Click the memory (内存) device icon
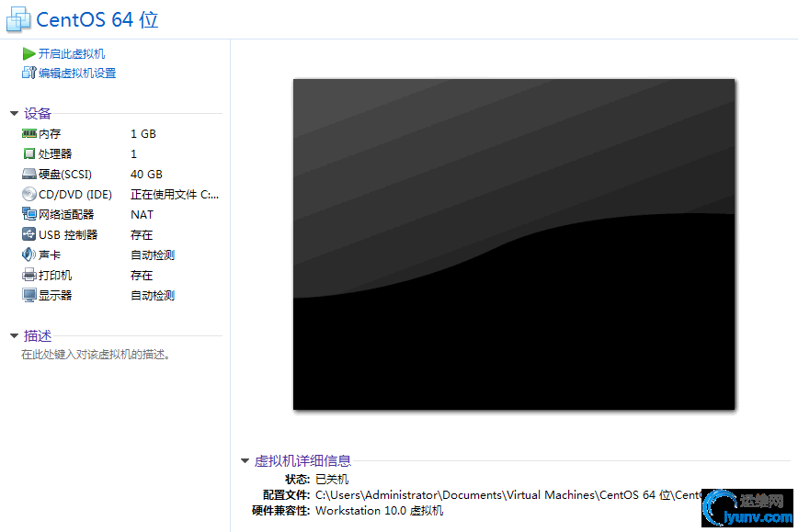 [x=29, y=133]
